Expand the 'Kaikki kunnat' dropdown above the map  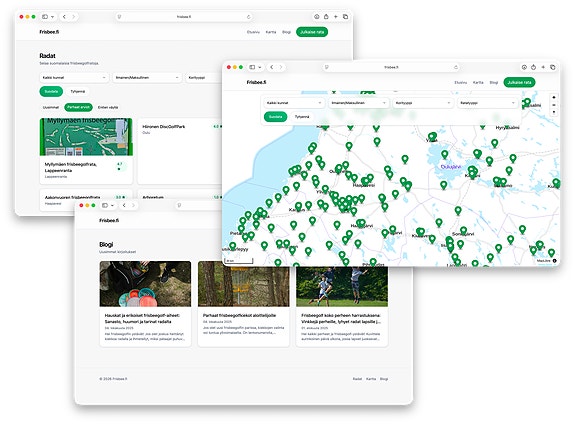tap(294, 103)
